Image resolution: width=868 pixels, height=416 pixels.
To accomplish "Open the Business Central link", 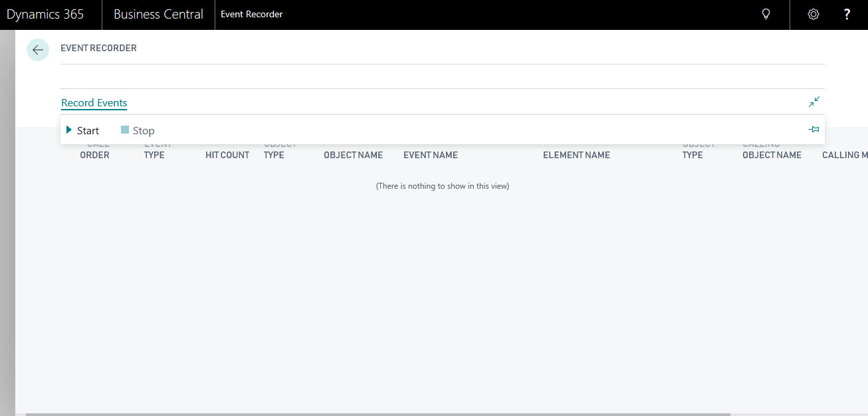I will click(x=158, y=14).
